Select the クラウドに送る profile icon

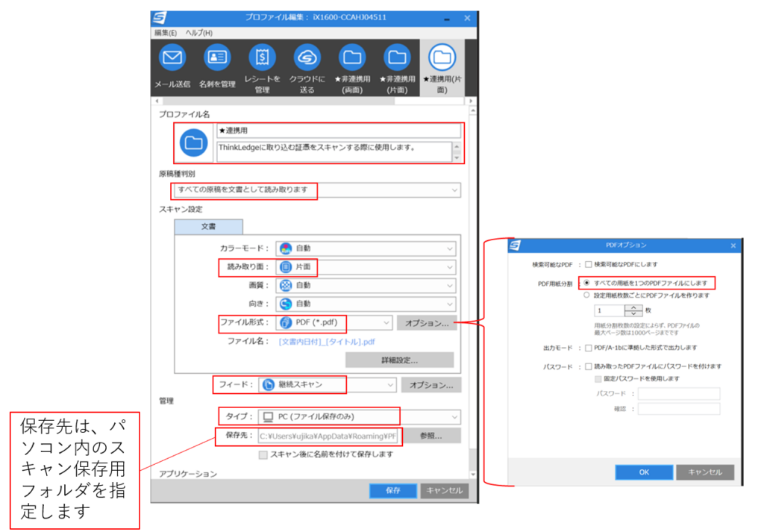tap(307, 58)
